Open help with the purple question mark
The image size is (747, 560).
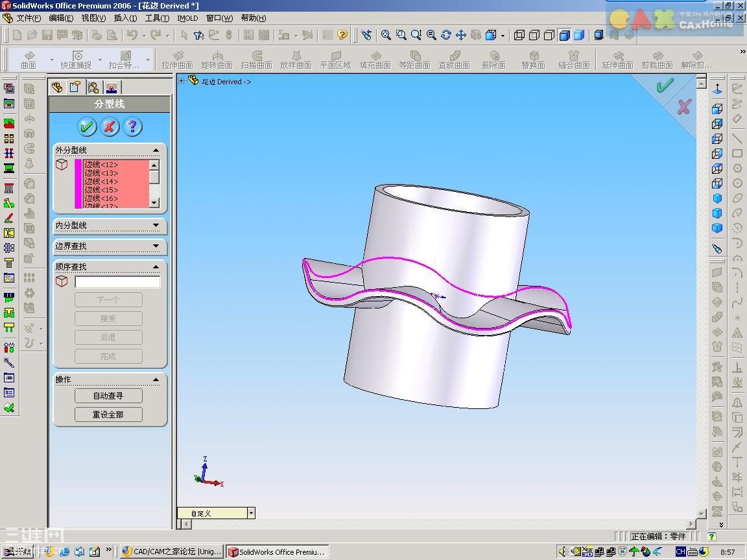pos(132,126)
